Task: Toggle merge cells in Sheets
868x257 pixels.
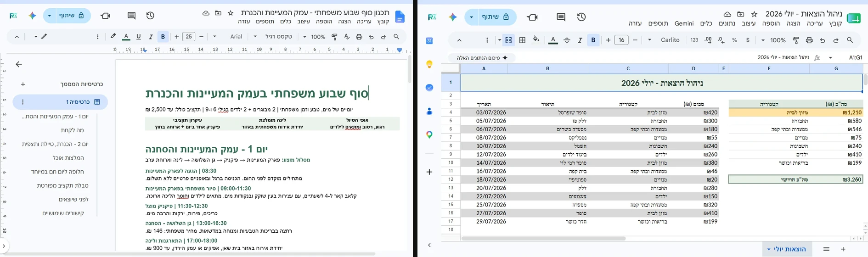Action: (x=508, y=40)
